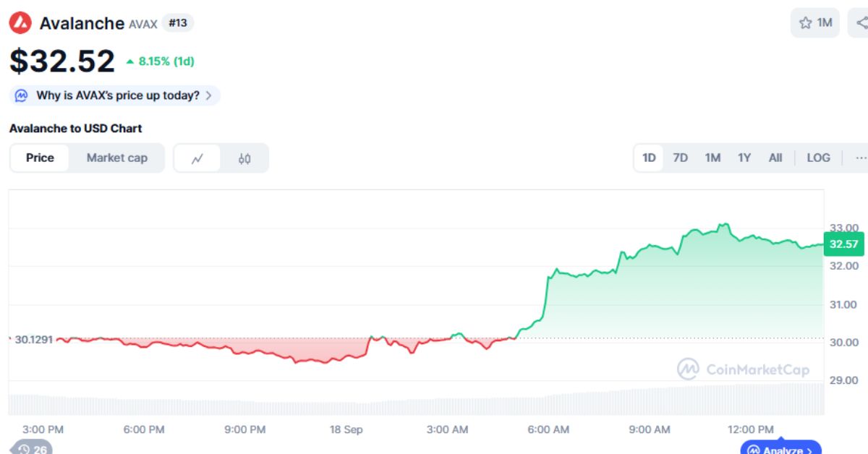Toggle the LOG scale option

click(x=818, y=158)
